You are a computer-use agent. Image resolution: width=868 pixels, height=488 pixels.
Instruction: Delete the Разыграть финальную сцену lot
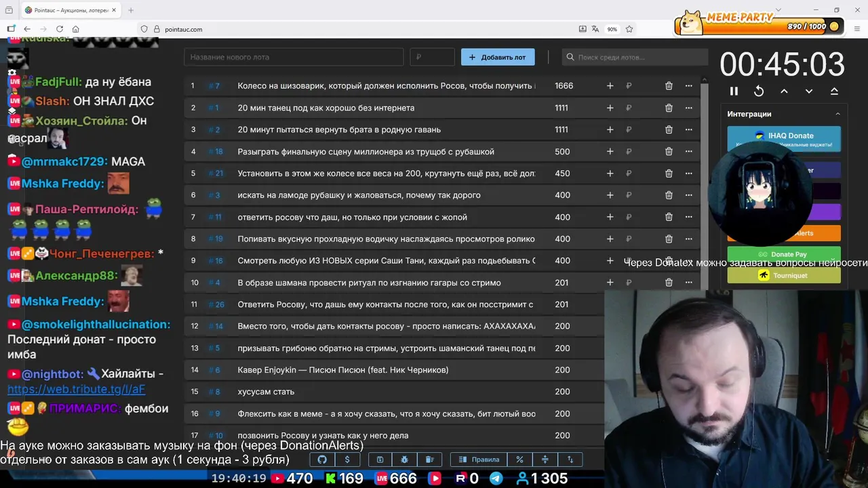tap(669, 151)
